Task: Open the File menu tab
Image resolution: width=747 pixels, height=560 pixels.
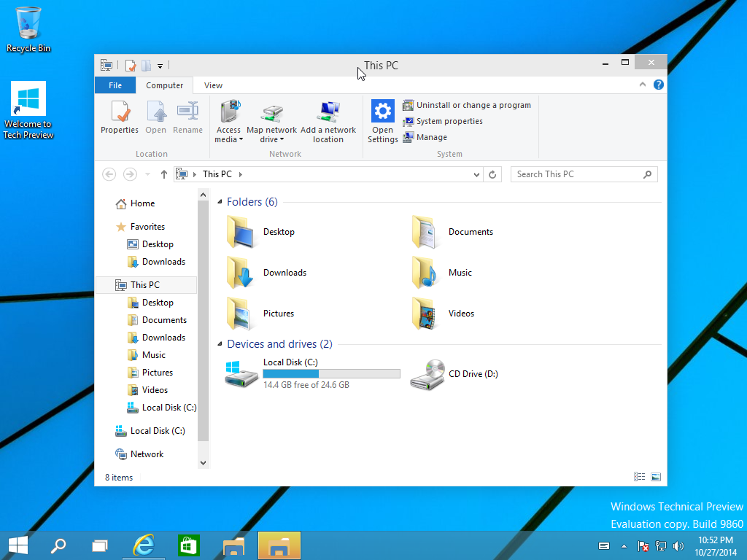Action: (x=115, y=85)
